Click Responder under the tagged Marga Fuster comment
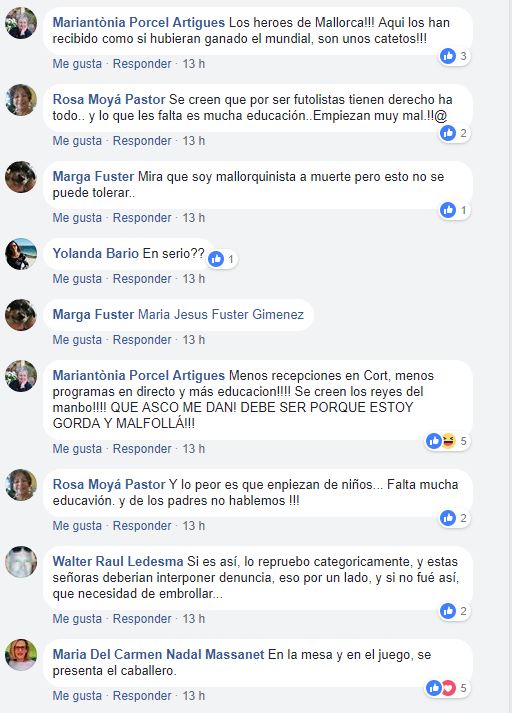 click(142, 340)
